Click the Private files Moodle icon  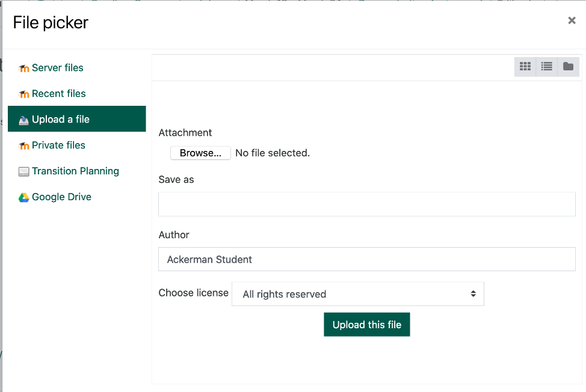24,145
